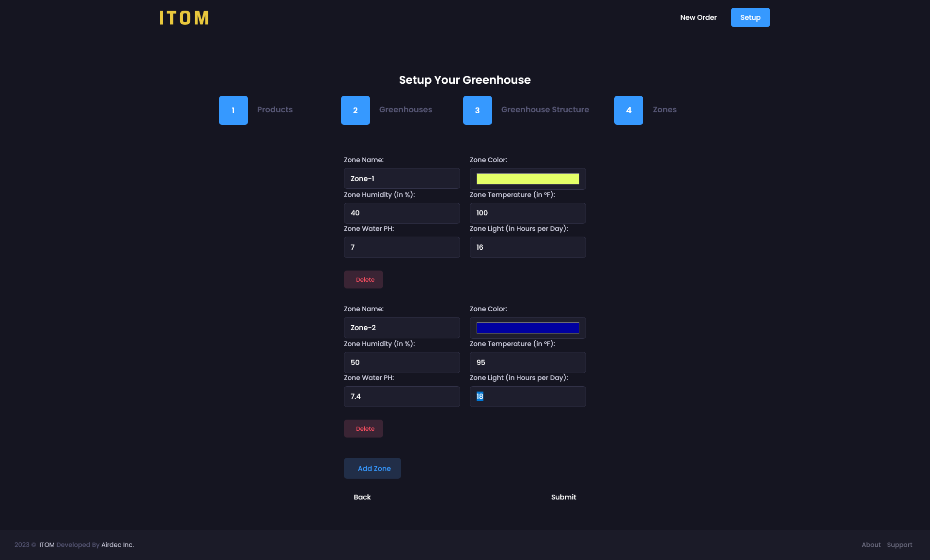Open the Support footer link
The image size is (930, 560).
pyautogui.click(x=899, y=545)
